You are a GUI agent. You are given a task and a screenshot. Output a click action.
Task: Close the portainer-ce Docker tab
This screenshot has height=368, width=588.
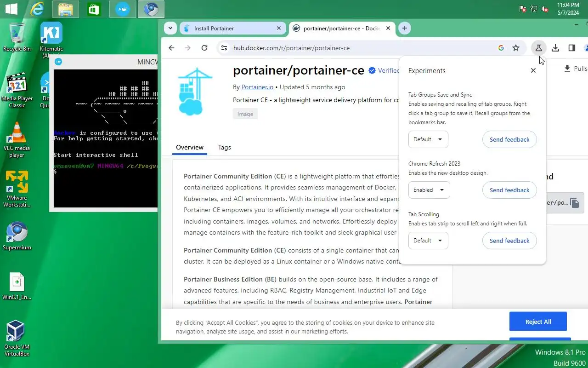tap(388, 28)
